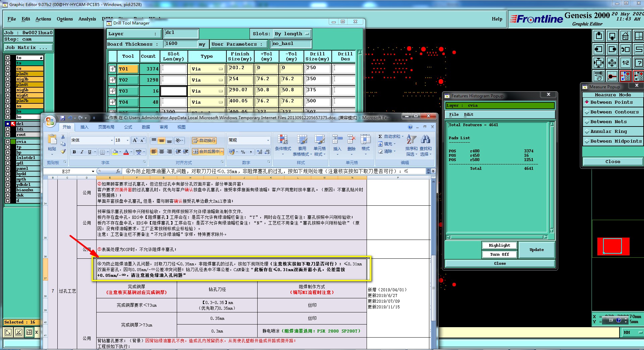Click the fill color swatch in Excel

115,152
